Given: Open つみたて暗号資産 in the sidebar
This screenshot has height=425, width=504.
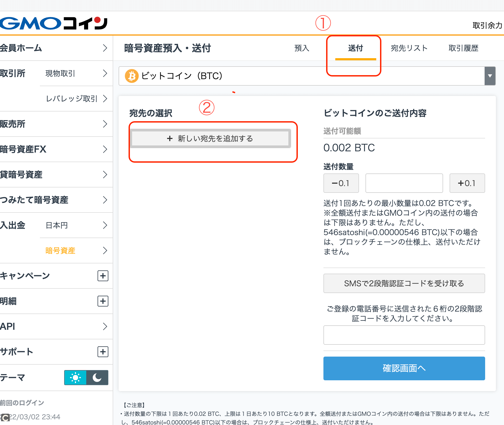Looking at the screenshot, I should point(56,200).
